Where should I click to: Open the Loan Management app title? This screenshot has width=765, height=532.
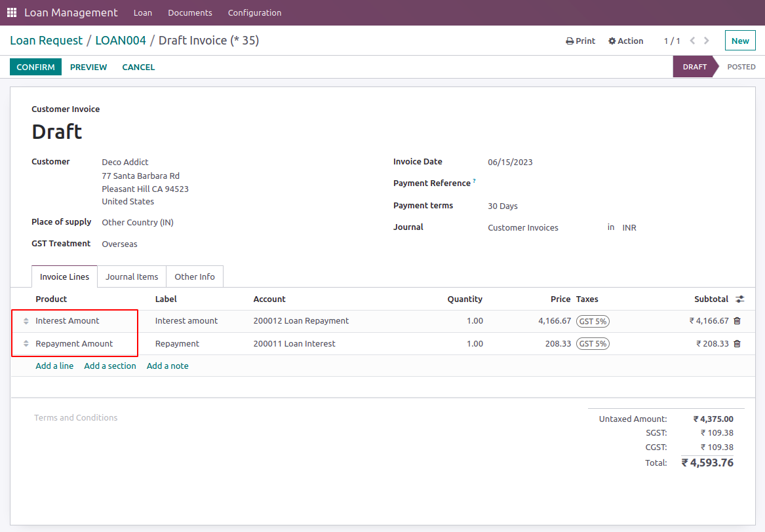(x=71, y=12)
